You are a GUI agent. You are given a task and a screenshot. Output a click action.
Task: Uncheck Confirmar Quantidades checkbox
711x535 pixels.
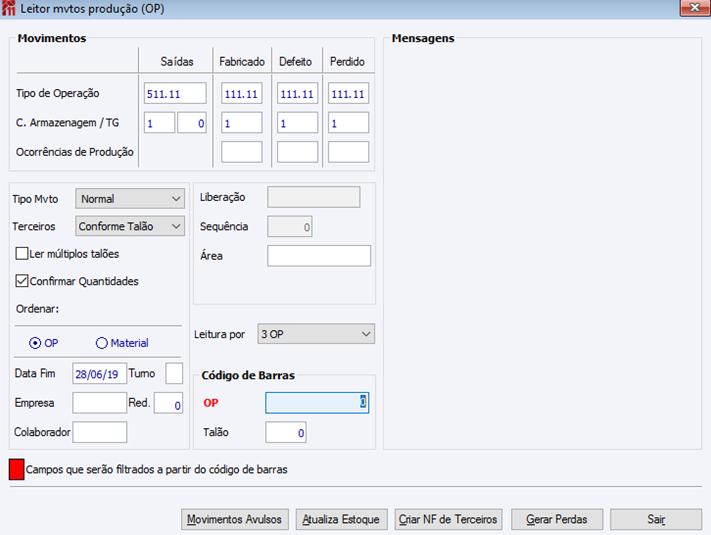tap(22, 281)
